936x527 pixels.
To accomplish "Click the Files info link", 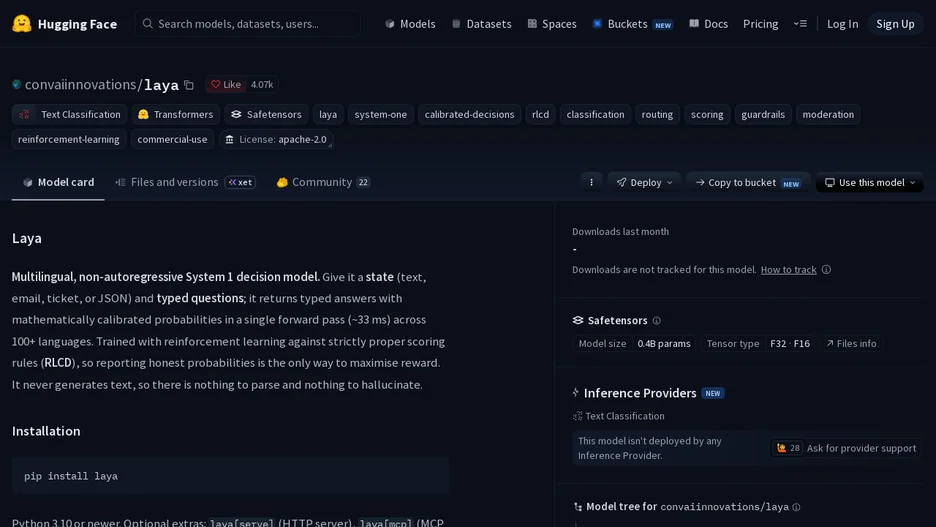I will click(851, 344).
